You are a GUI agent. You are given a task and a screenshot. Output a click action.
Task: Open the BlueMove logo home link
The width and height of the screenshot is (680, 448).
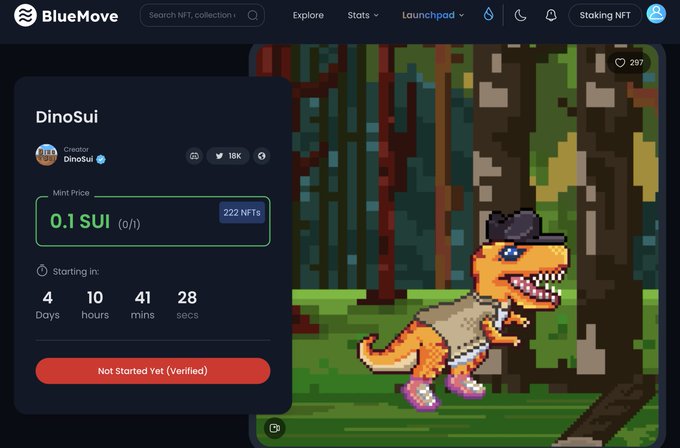tap(66, 16)
